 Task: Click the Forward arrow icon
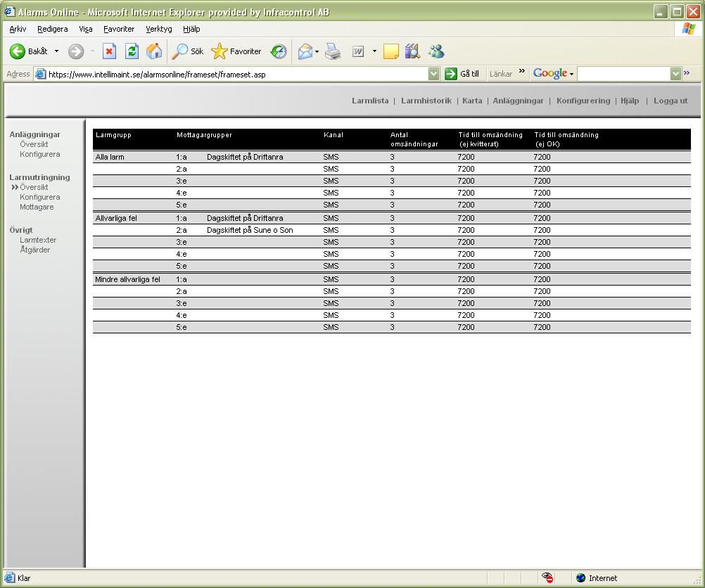(75, 51)
